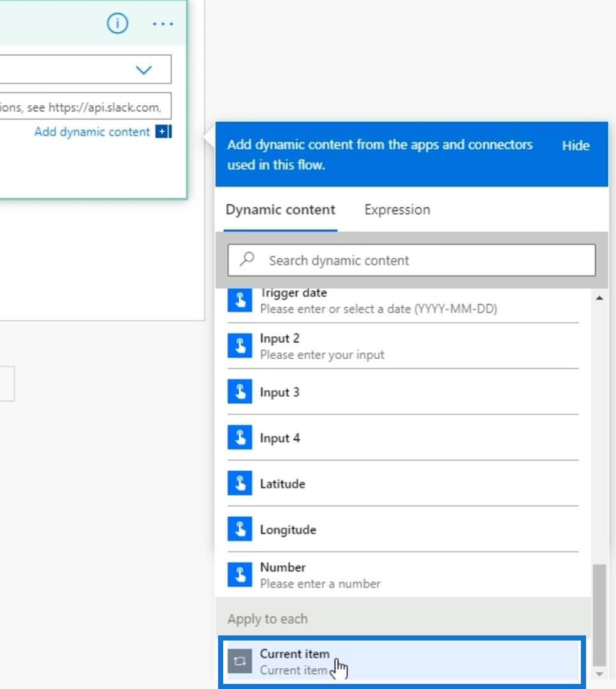
Task: Insert Number dynamic content
Action: tap(403, 575)
